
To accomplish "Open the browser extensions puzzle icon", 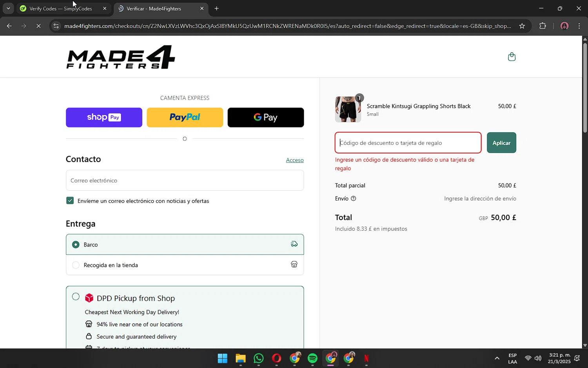I will tap(543, 26).
